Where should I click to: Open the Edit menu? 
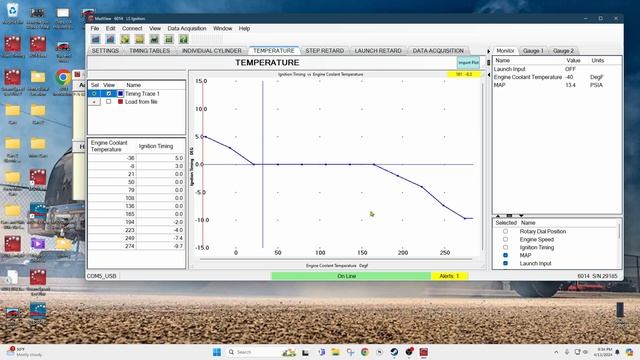pos(111,29)
